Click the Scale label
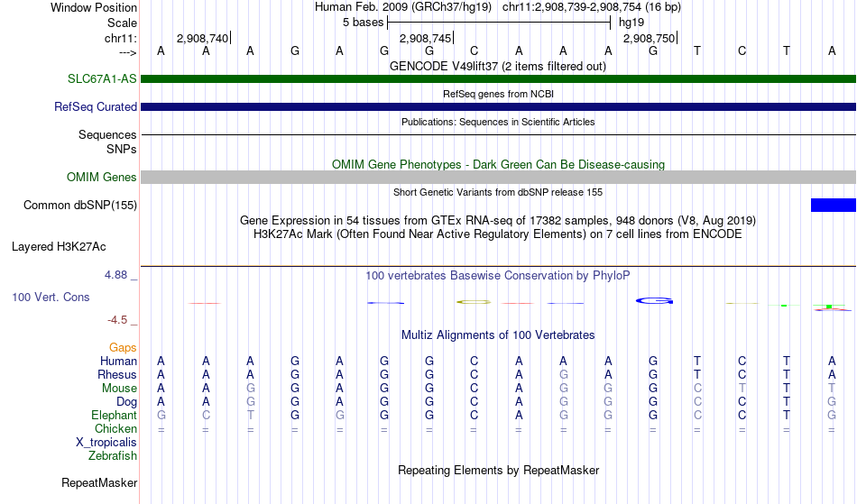Viewport: 857px width, 504px height. tap(123, 23)
